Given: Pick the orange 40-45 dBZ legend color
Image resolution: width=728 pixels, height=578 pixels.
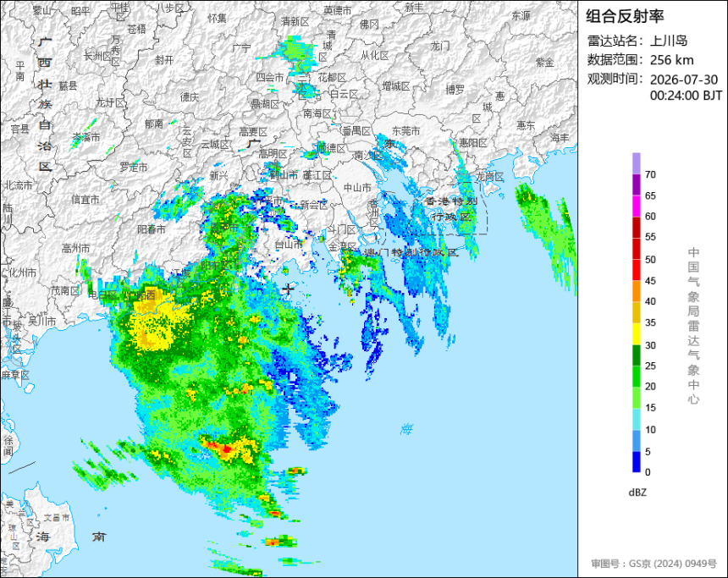Looking at the screenshot, I should pos(636,291).
